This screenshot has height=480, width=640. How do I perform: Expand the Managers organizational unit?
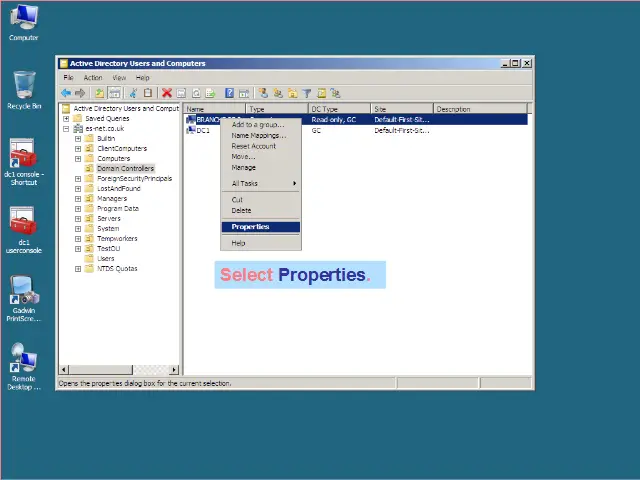(x=78, y=198)
